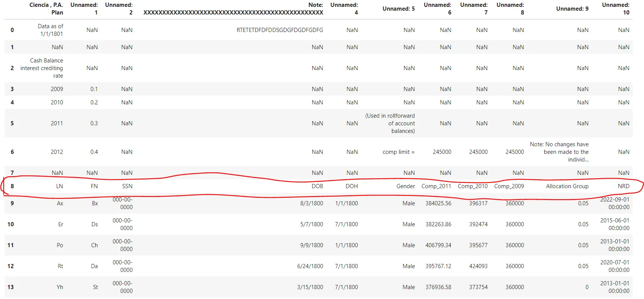Image resolution: width=644 pixels, height=299 pixels.
Task: Select the 'Comp_2009' cell
Action: (x=509, y=186)
